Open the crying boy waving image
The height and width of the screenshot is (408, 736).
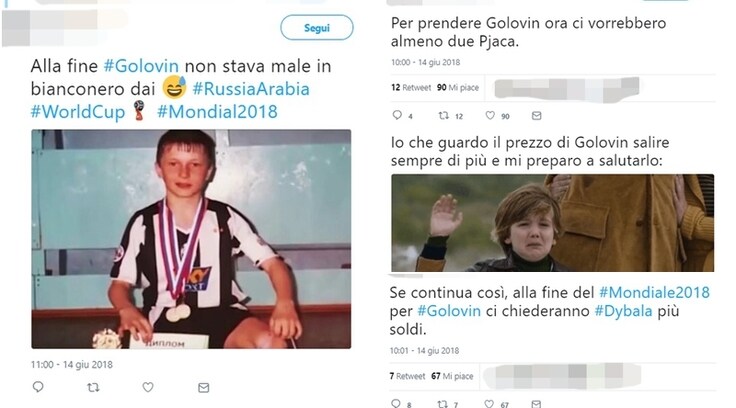pyautogui.click(x=552, y=223)
